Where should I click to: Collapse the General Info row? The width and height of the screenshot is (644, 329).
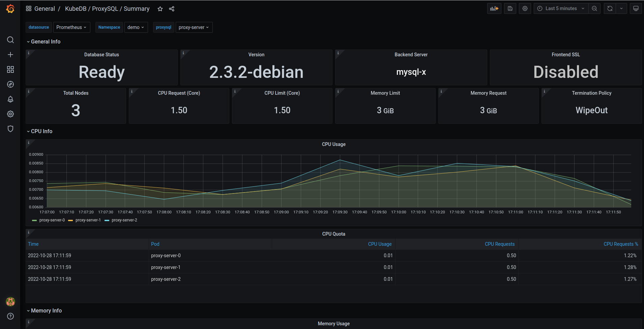[43, 41]
